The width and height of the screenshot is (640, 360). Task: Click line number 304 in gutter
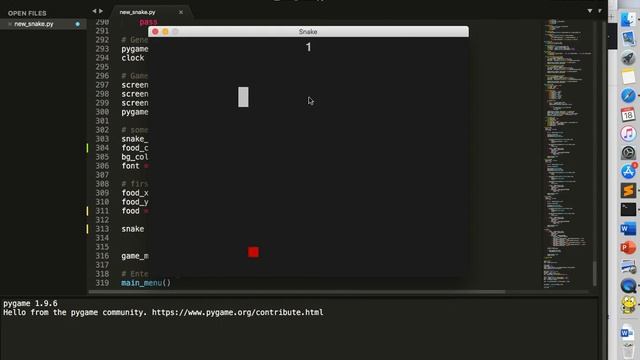(x=102, y=148)
